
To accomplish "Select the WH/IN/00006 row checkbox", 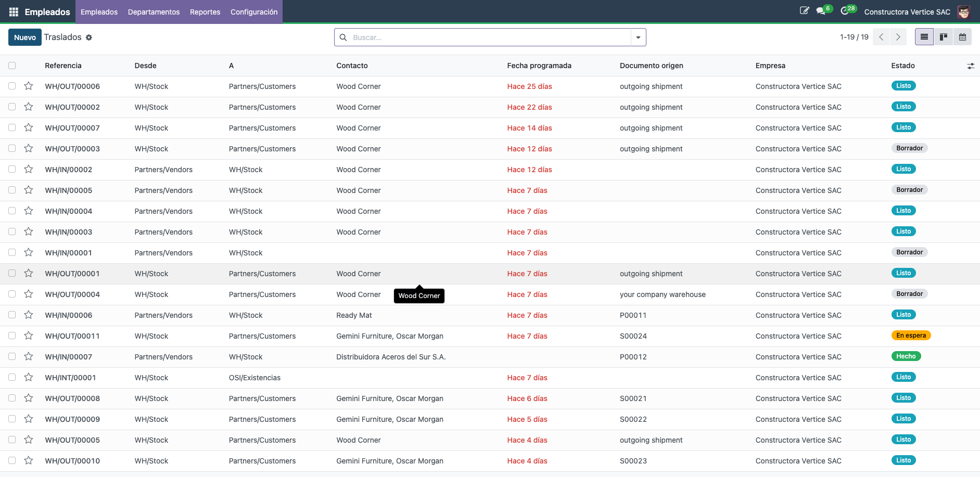I will pyautogui.click(x=12, y=315).
